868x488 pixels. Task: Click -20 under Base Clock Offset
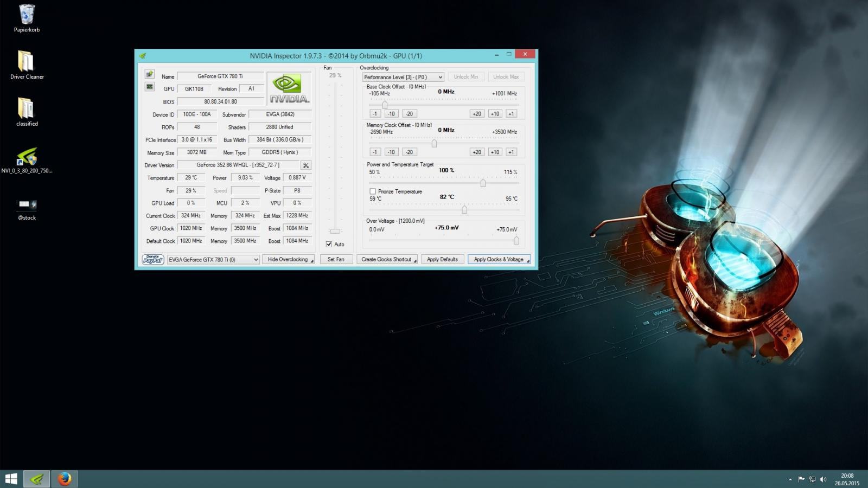point(409,114)
